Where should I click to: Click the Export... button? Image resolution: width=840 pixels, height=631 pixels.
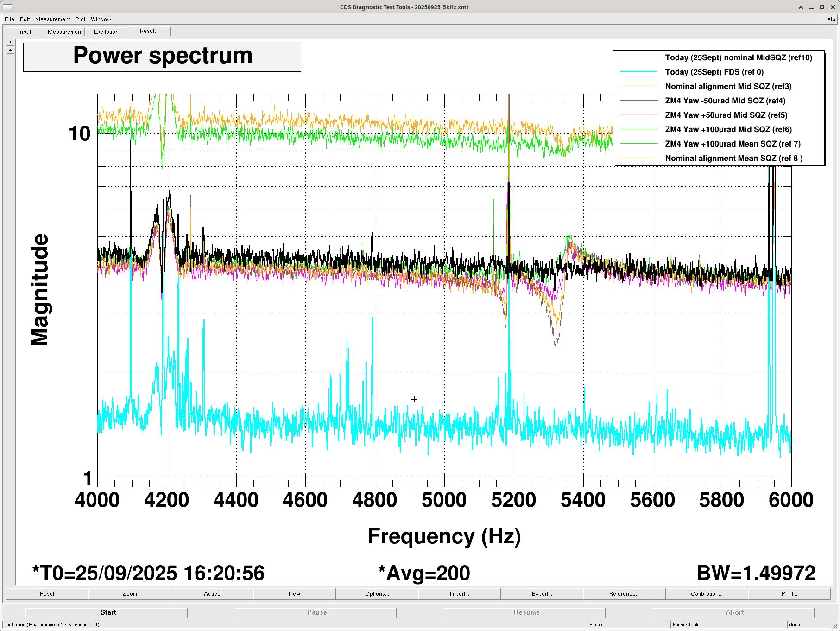(x=542, y=593)
